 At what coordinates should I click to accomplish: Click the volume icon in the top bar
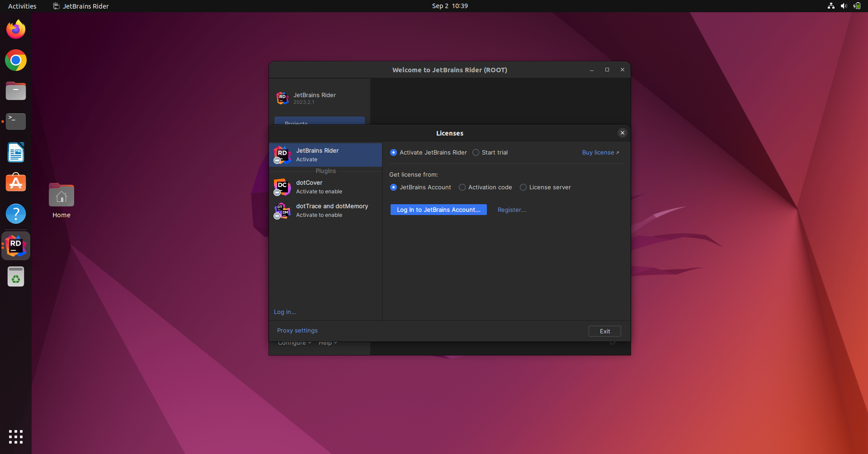pos(844,6)
